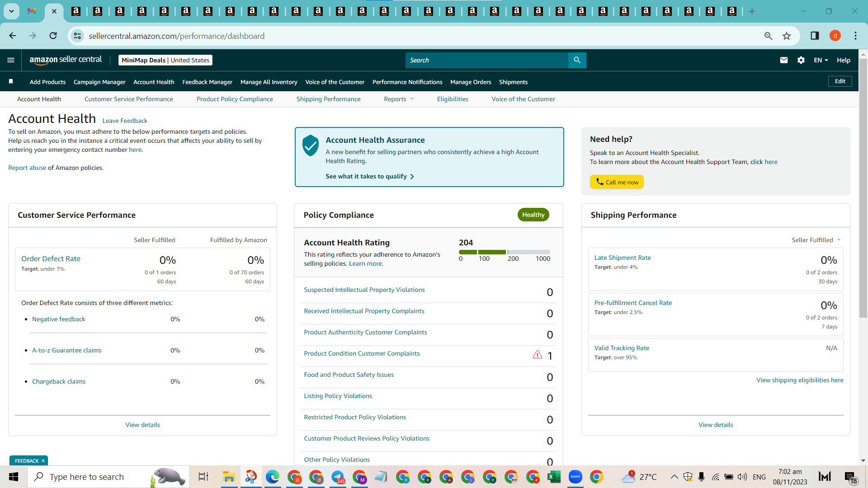Reload the Seller Central page

click(x=53, y=36)
